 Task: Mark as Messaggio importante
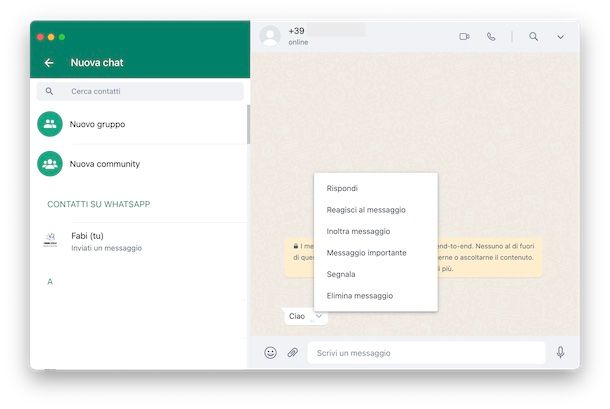pyautogui.click(x=375, y=253)
